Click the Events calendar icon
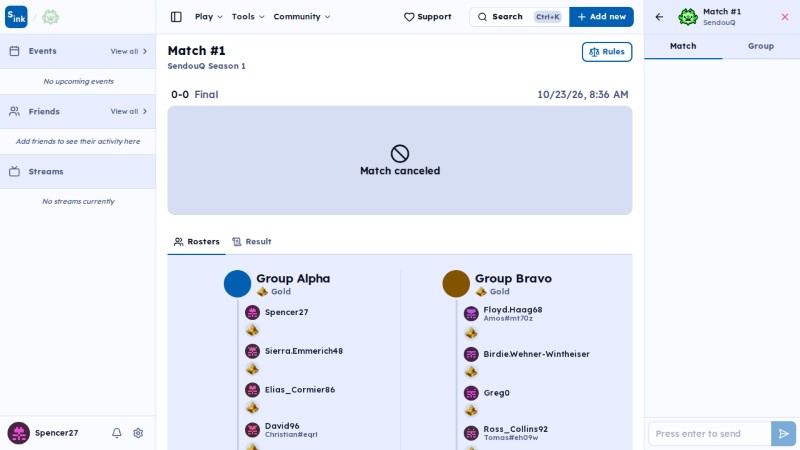Image resolution: width=800 pixels, height=450 pixels. click(x=14, y=51)
